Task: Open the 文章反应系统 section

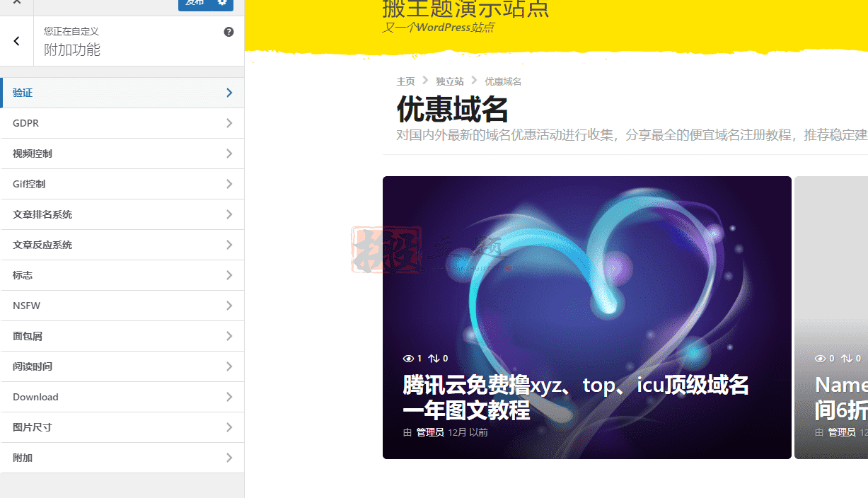Action: [x=122, y=245]
